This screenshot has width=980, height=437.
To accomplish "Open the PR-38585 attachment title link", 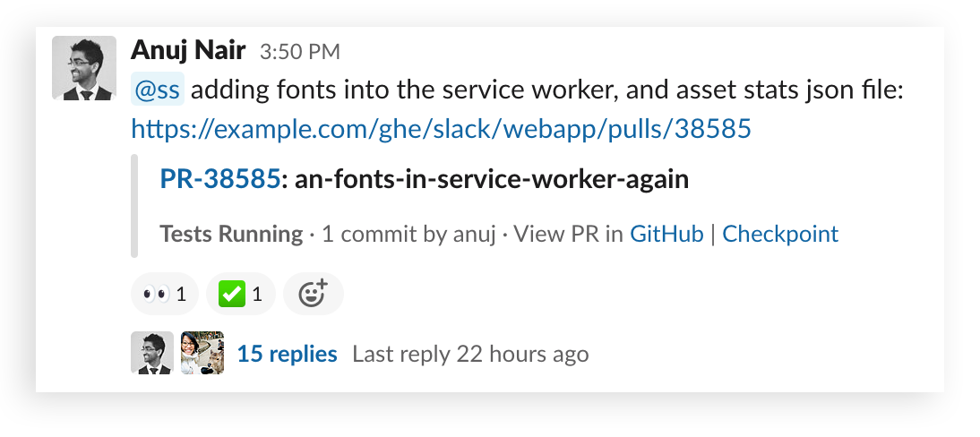I will (220, 179).
